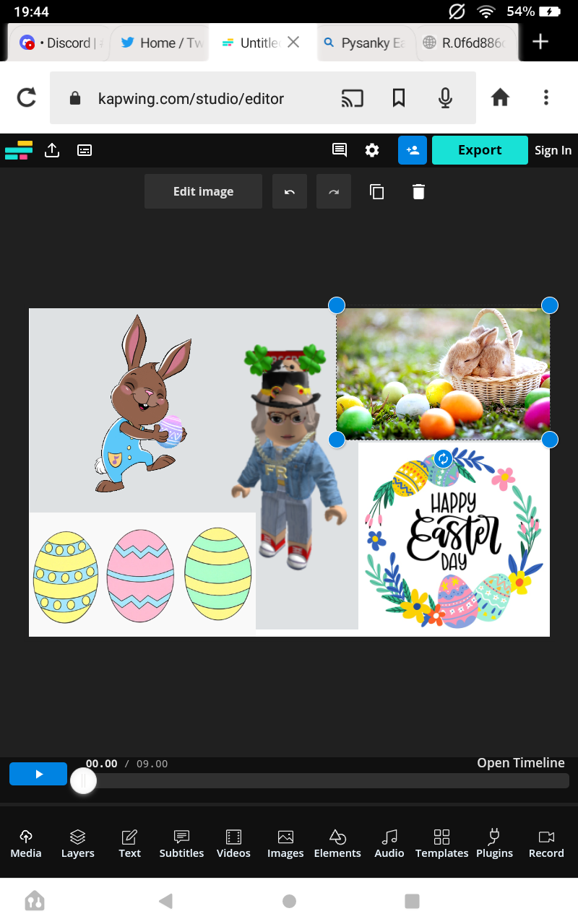Export the project

pyautogui.click(x=480, y=150)
